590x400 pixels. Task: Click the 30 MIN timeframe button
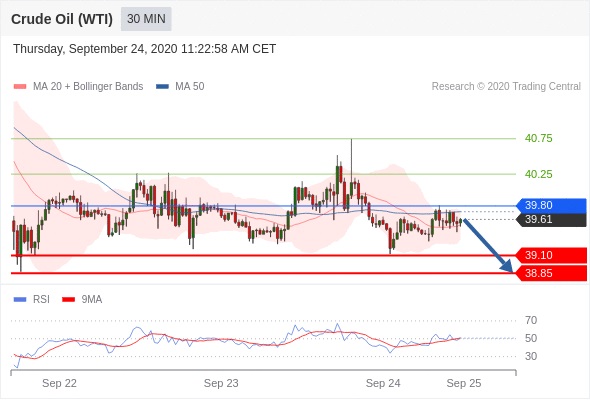[146, 19]
